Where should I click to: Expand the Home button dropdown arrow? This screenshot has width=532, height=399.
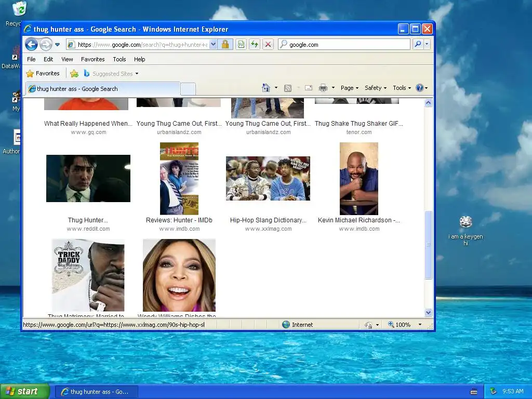(276, 88)
